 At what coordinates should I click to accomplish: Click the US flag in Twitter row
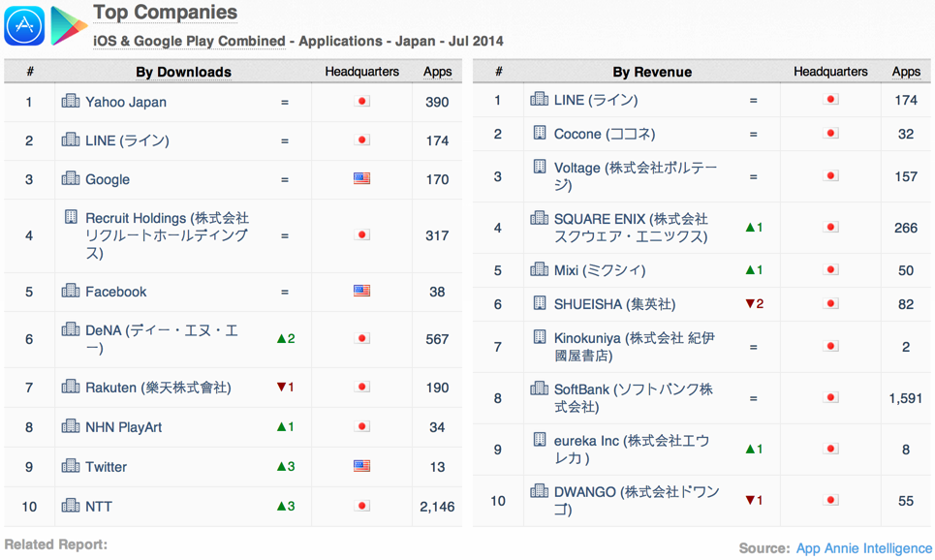[x=361, y=466]
